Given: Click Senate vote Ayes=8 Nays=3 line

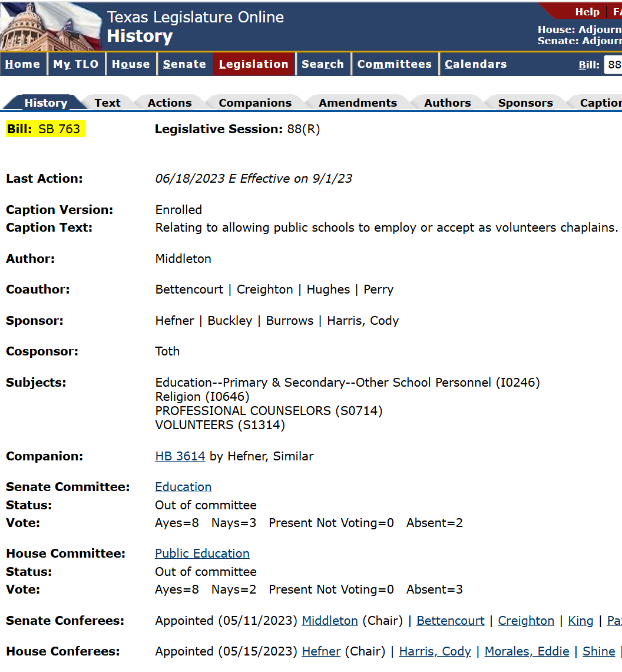Looking at the screenshot, I should click(309, 523).
